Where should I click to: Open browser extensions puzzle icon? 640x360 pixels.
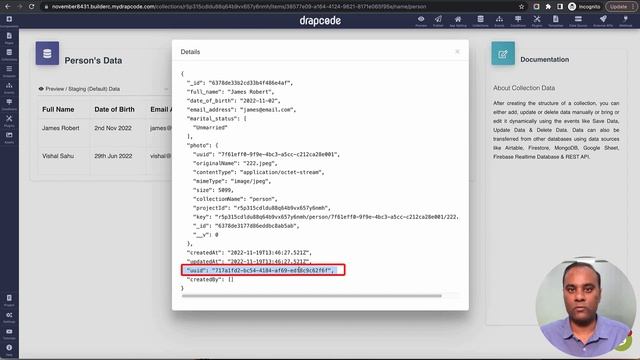coord(548,7)
